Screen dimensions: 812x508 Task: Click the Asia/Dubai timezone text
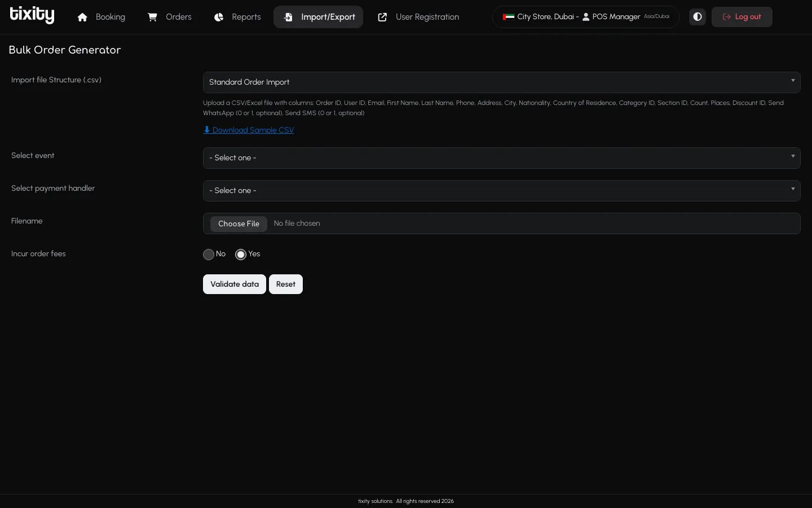656,17
